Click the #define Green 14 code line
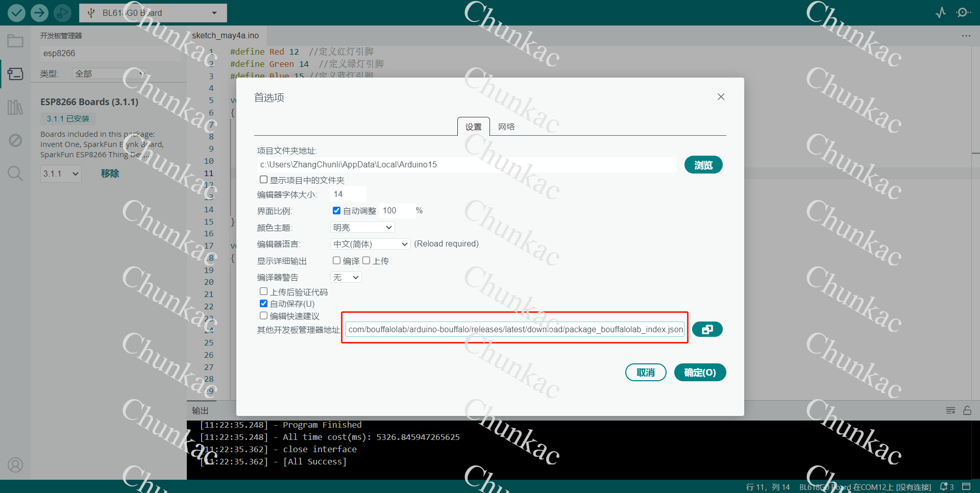This screenshot has width=980, height=493. coord(307,64)
